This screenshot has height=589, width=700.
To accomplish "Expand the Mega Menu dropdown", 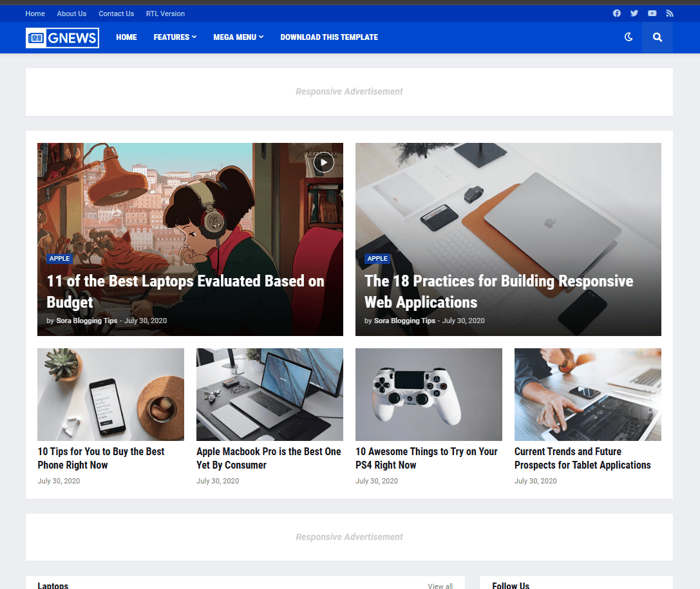I will pos(238,37).
